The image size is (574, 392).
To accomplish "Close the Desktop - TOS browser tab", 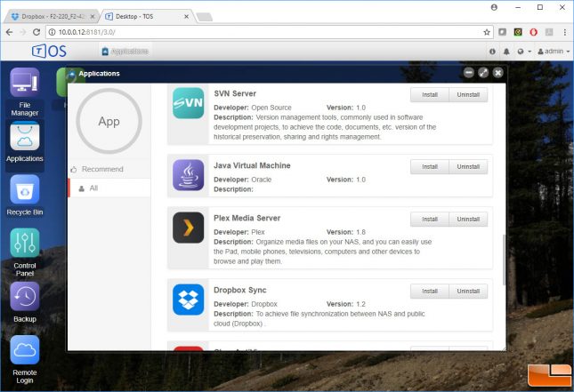I will point(186,17).
